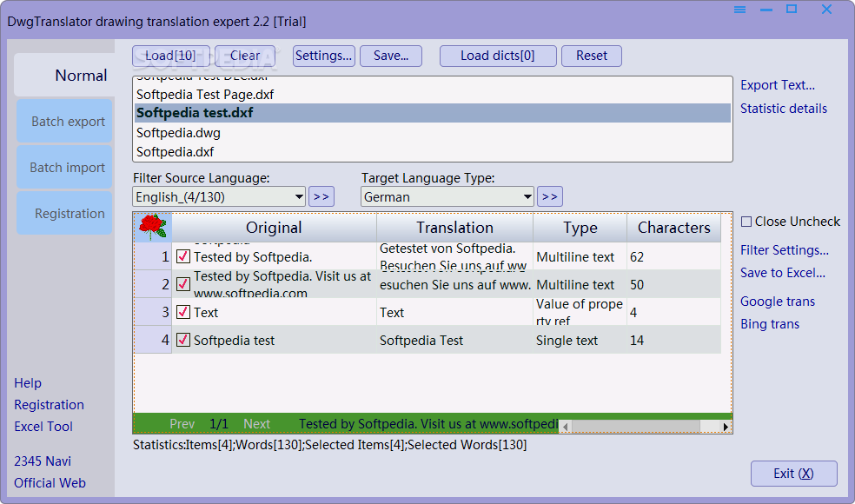Open the Help link
This screenshot has width=855, height=504.
pyautogui.click(x=28, y=383)
